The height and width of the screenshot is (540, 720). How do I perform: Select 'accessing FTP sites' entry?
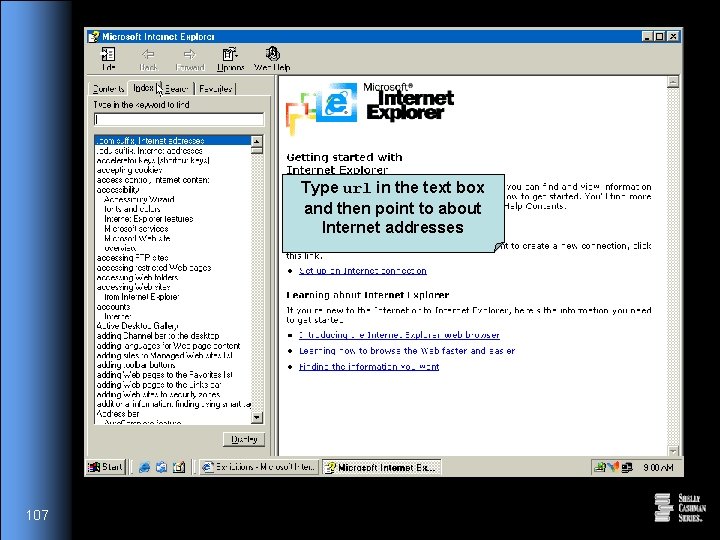coord(132,258)
